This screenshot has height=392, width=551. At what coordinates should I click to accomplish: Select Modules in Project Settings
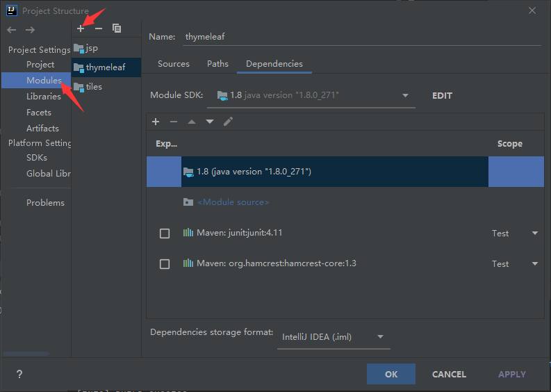[36, 81]
